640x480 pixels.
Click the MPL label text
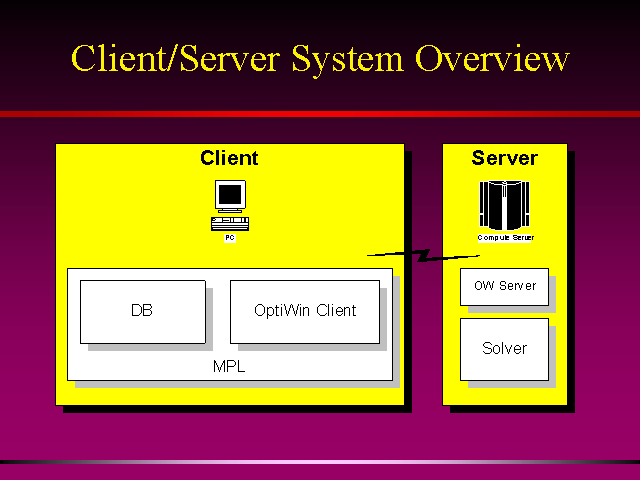point(229,367)
